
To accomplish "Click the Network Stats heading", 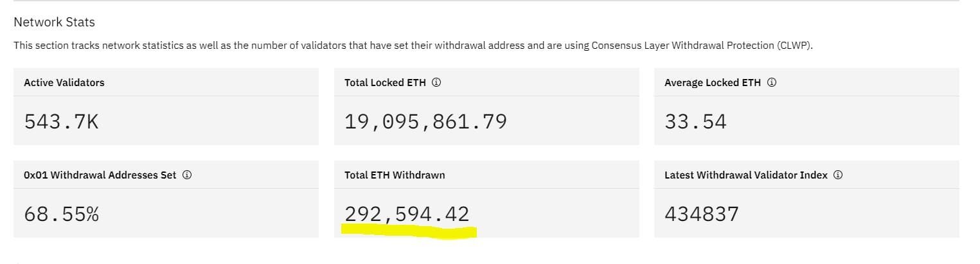I will pyautogui.click(x=54, y=22).
